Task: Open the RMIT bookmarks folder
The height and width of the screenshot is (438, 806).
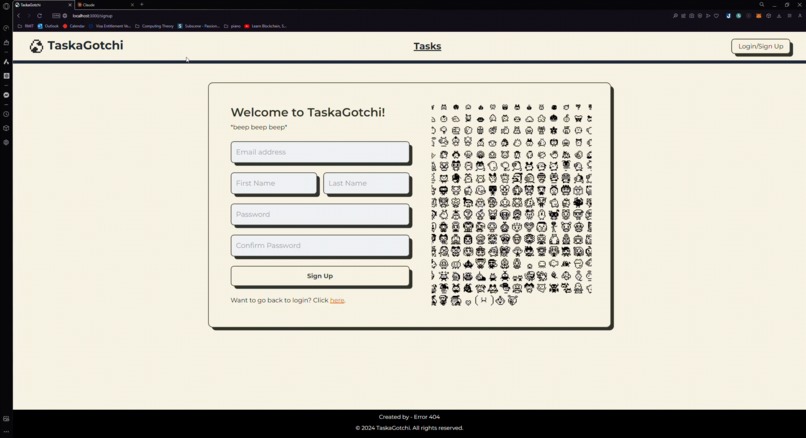Action: (26, 26)
